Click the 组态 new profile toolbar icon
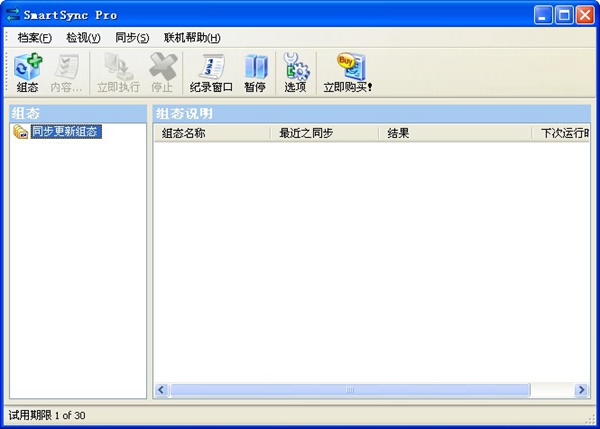This screenshot has height=429, width=600. pyautogui.click(x=28, y=67)
